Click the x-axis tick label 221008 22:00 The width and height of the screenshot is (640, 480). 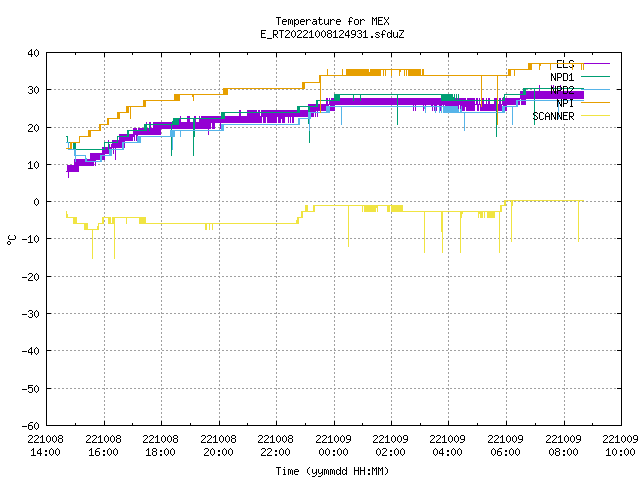[x=276, y=446]
